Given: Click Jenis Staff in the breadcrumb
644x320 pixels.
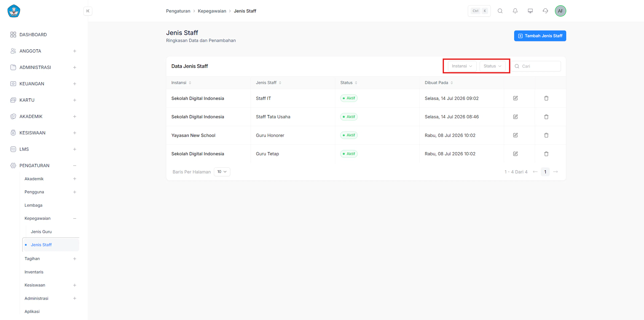Looking at the screenshot, I should [x=245, y=11].
